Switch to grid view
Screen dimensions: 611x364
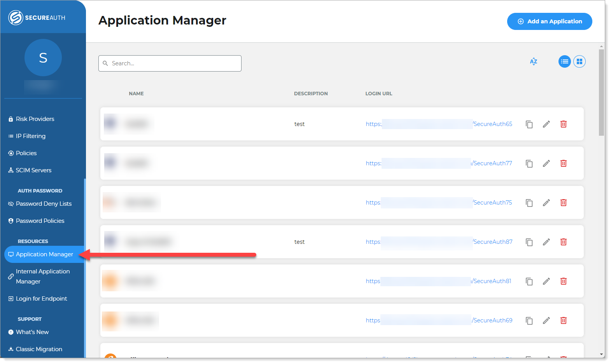coord(579,61)
